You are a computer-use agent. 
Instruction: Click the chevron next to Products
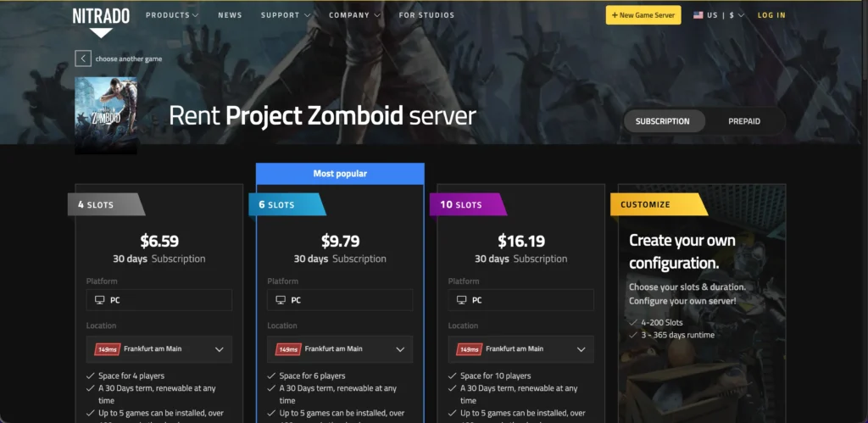click(x=195, y=15)
